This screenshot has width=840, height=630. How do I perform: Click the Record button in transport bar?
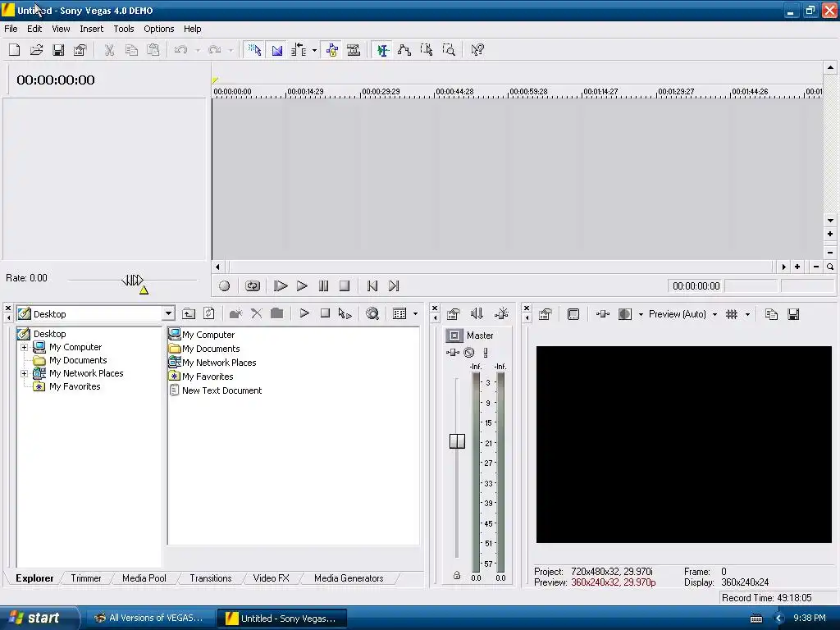click(225, 286)
